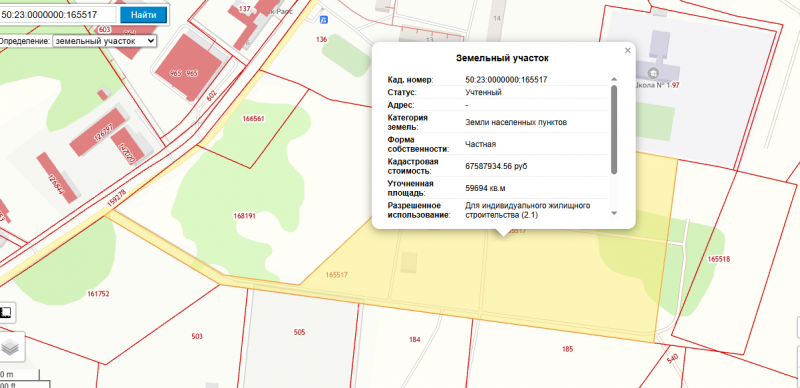Click the map measurement tool icon
This screenshot has height=388, width=800.
pos(6,312)
